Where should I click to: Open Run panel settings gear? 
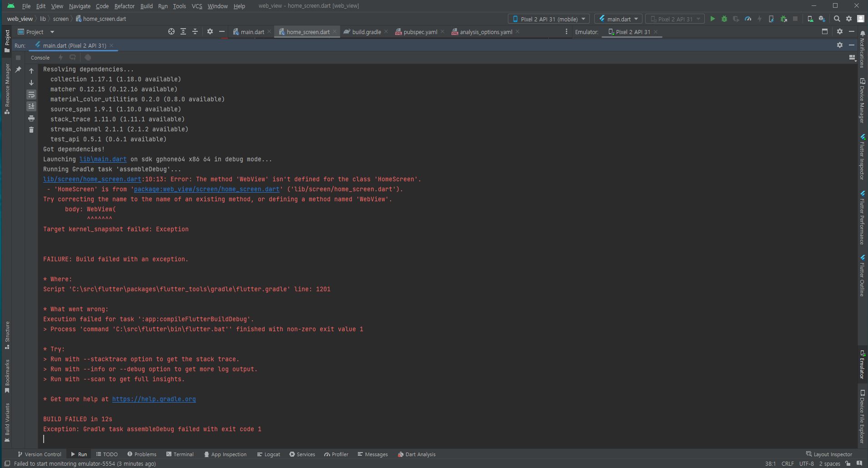point(839,45)
